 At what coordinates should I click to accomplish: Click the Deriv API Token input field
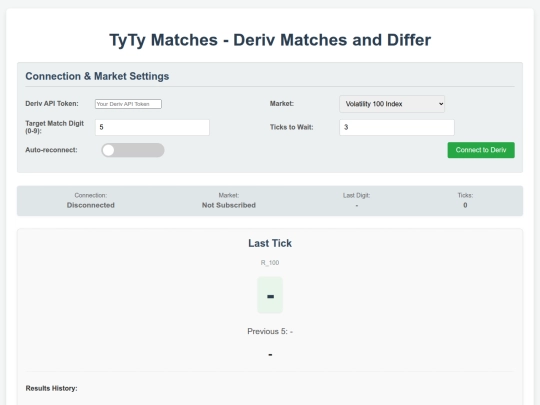(x=128, y=104)
